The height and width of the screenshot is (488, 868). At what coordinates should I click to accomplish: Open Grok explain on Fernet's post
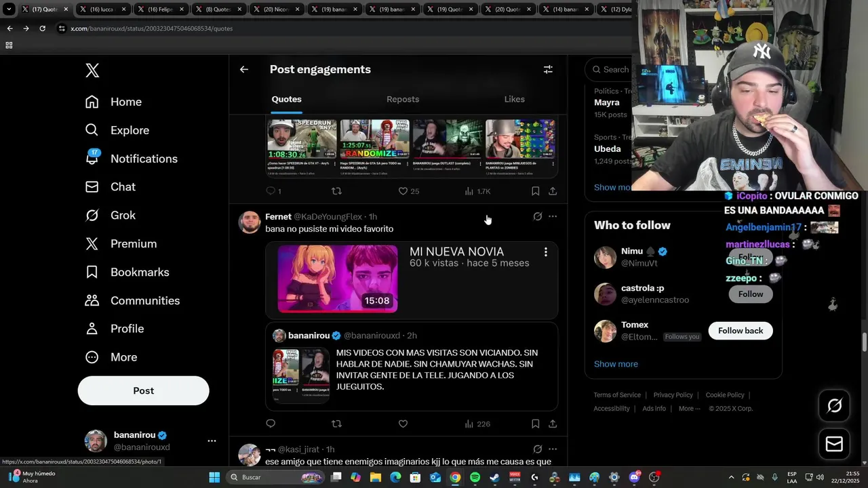tap(537, 216)
